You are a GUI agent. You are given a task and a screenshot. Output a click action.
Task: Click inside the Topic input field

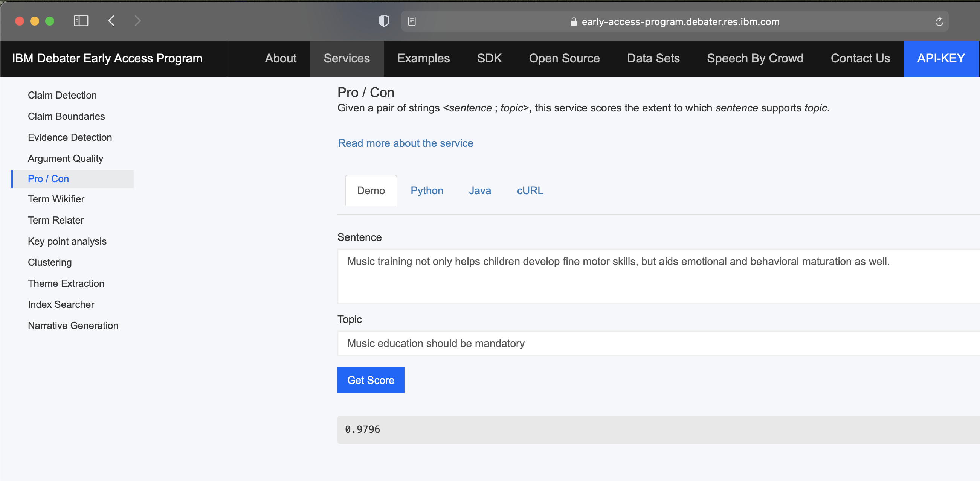click(658, 343)
